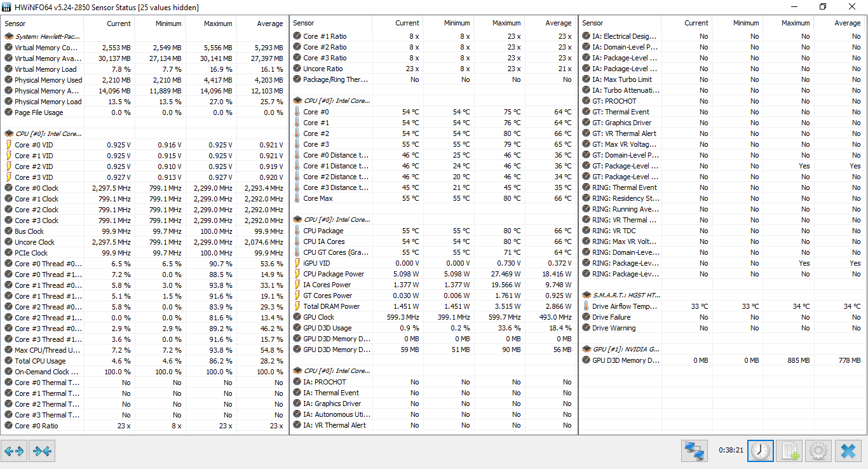Click the Drive Failure row icon

point(587,317)
